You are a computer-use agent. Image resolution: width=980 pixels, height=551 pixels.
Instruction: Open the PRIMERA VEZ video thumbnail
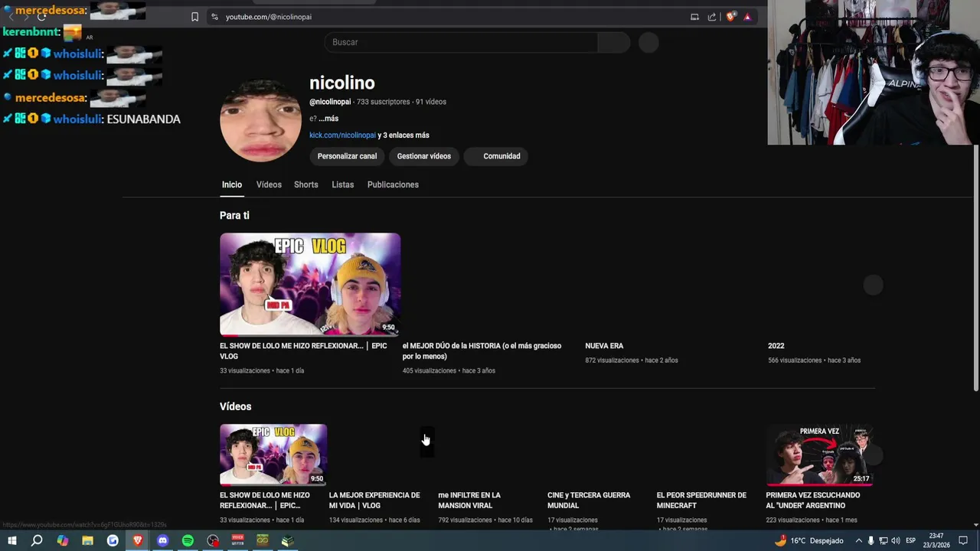pos(820,455)
